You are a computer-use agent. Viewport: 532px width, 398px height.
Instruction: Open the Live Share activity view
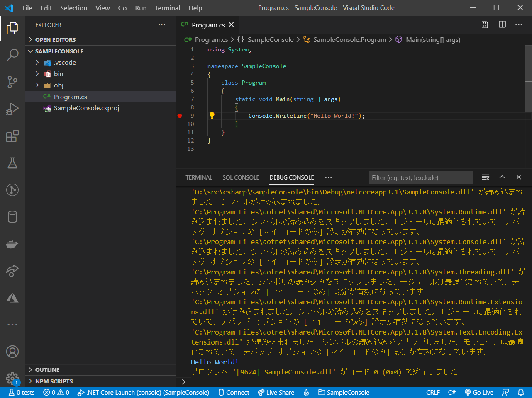coord(12,271)
